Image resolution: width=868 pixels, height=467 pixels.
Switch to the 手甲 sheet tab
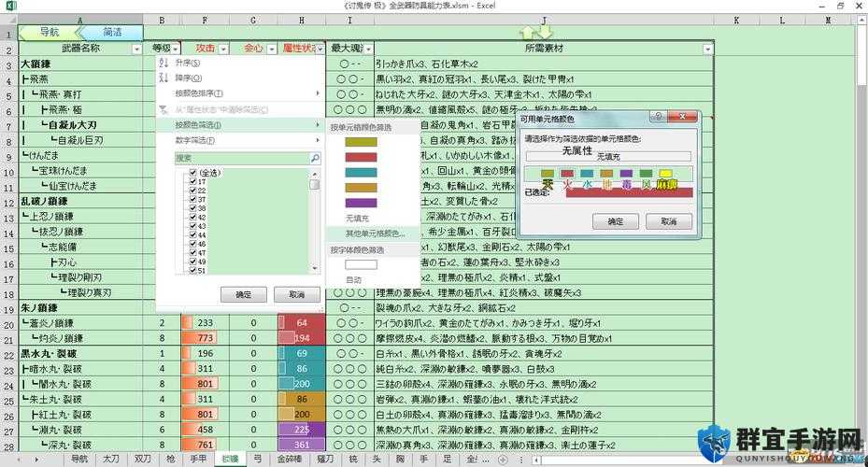198,459
